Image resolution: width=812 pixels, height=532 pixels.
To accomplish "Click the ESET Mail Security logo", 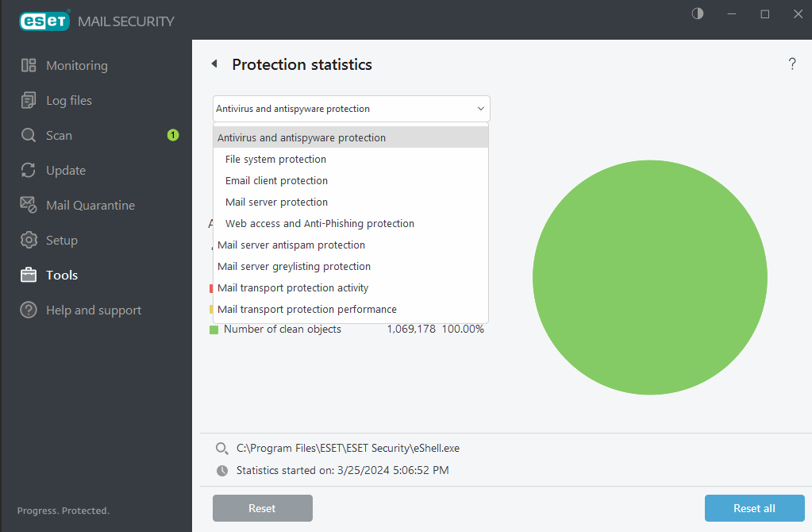I will 44,21.
